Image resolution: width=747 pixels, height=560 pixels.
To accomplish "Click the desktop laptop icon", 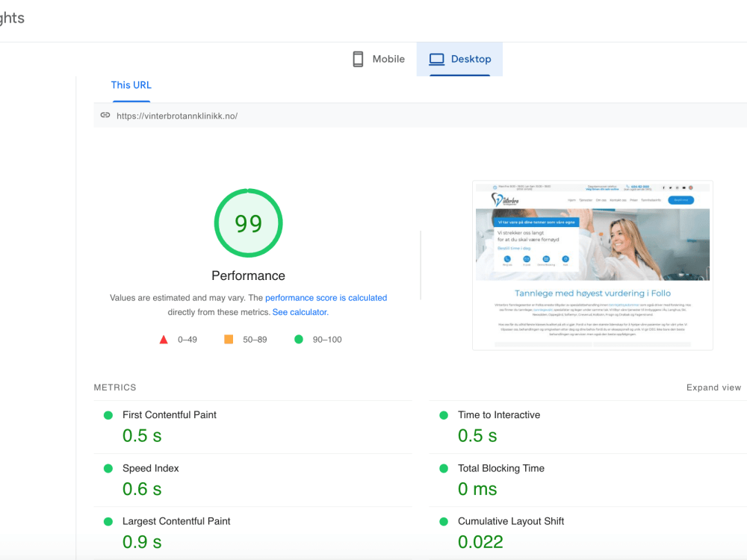I will (436, 59).
